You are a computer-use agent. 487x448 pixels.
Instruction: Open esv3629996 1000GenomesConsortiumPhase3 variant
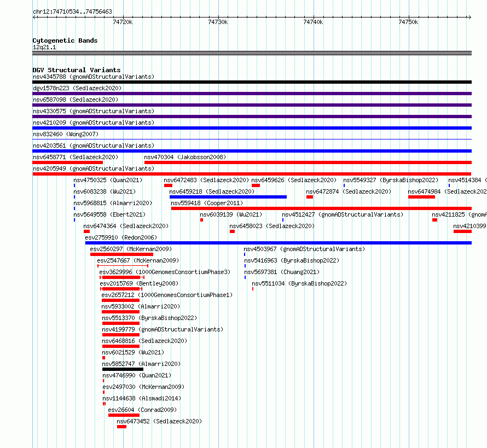click(x=165, y=272)
